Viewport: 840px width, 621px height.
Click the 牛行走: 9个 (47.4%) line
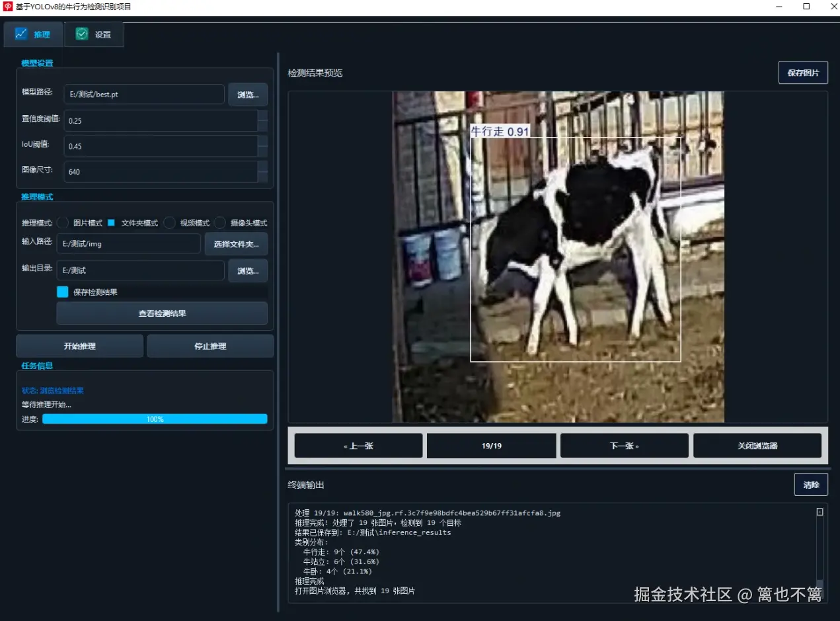pyautogui.click(x=341, y=552)
